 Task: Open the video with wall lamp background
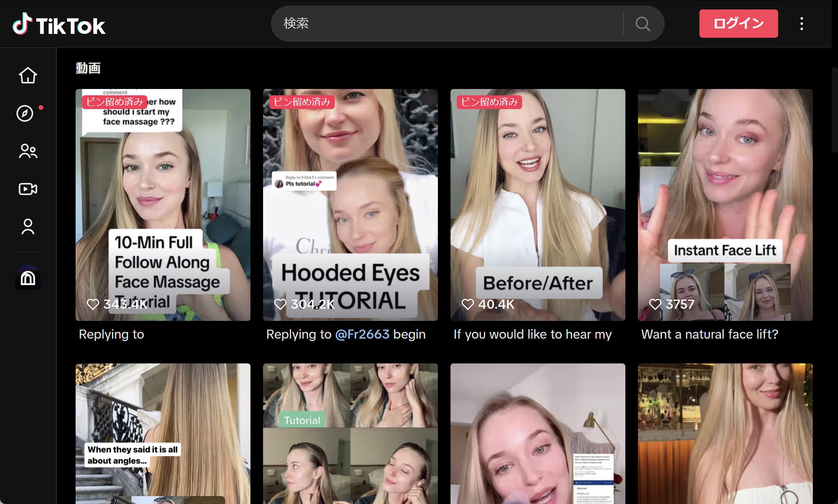tap(538, 434)
